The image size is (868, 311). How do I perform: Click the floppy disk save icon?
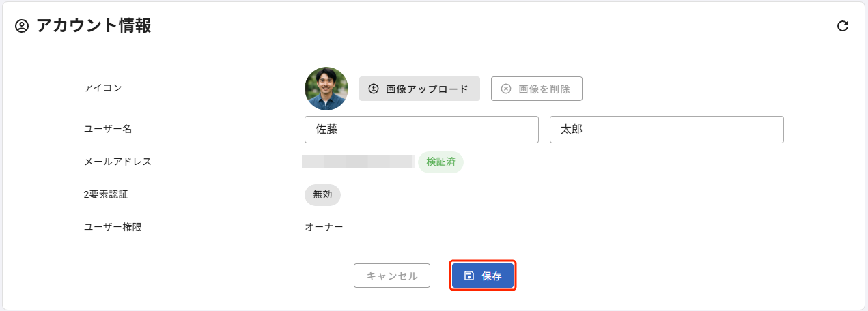pyautogui.click(x=469, y=276)
